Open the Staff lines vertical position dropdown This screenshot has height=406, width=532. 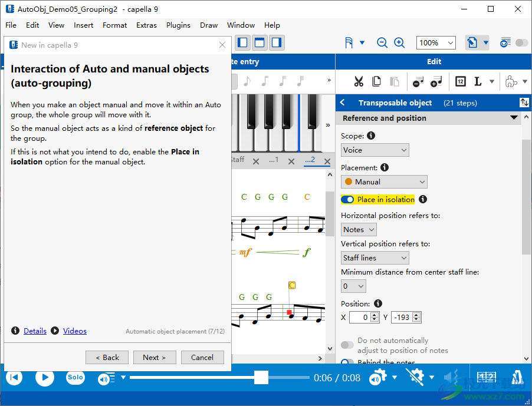(x=375, y=258)
